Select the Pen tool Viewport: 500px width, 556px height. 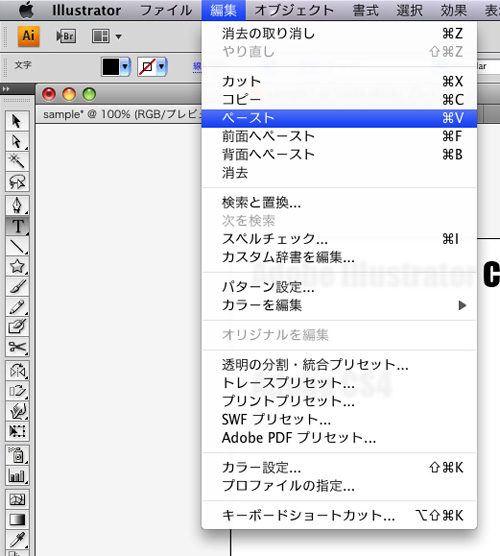(17, 205)
